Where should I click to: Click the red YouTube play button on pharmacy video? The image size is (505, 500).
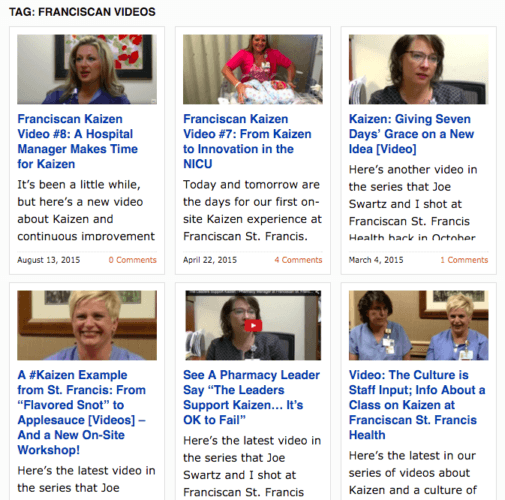(x=253, y=325)
